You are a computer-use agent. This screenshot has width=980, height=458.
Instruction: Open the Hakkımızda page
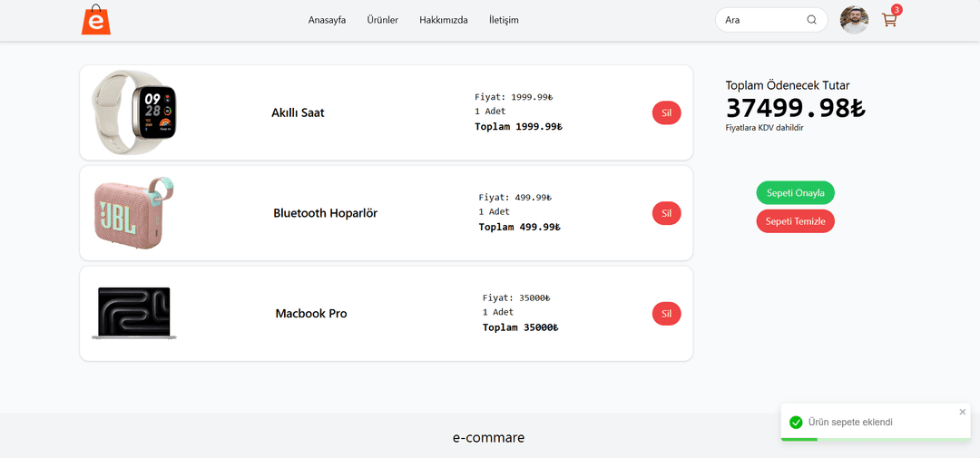tap(444, 20)
